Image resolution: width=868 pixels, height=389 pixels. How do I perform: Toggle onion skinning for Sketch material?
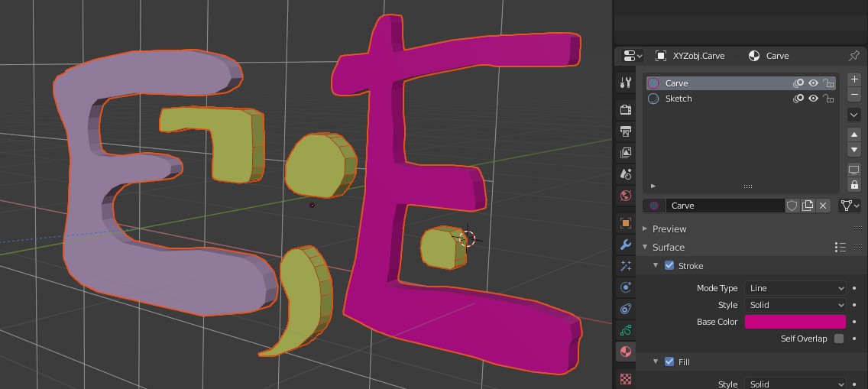click(798, 99)
